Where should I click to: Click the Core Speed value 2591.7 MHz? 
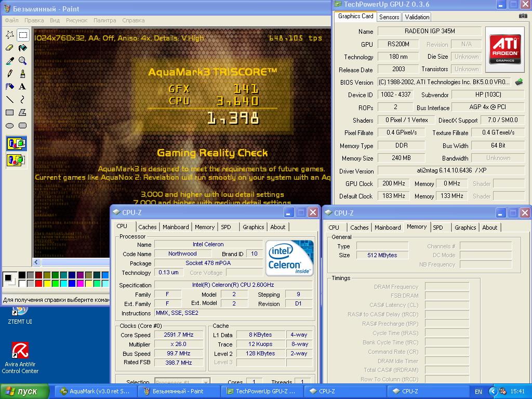click(179, 335)
